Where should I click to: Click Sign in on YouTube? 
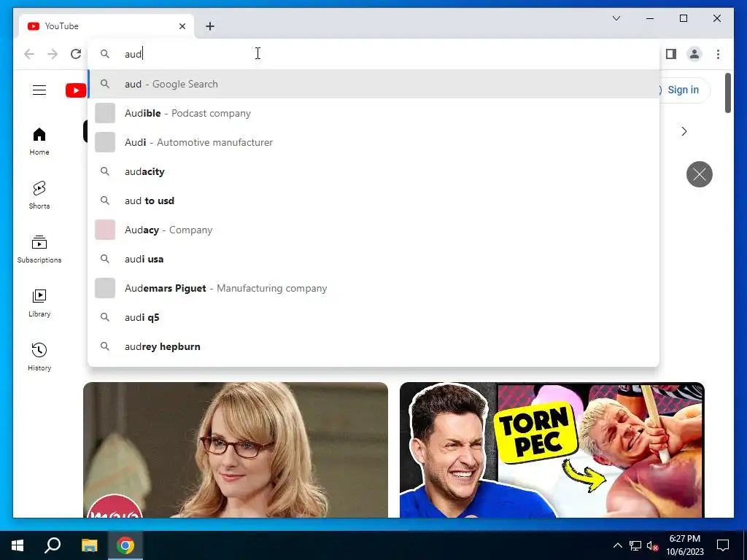(x=683, y=90)
